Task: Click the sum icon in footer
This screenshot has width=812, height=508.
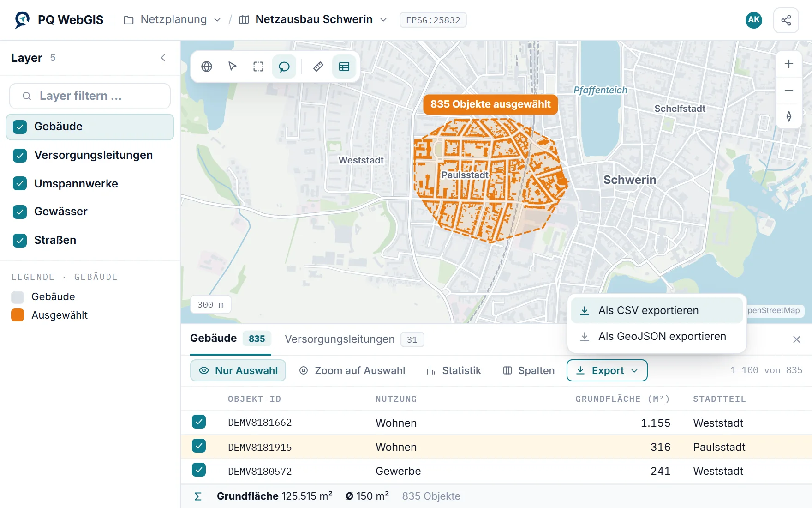Action: (x=198, y=496)
